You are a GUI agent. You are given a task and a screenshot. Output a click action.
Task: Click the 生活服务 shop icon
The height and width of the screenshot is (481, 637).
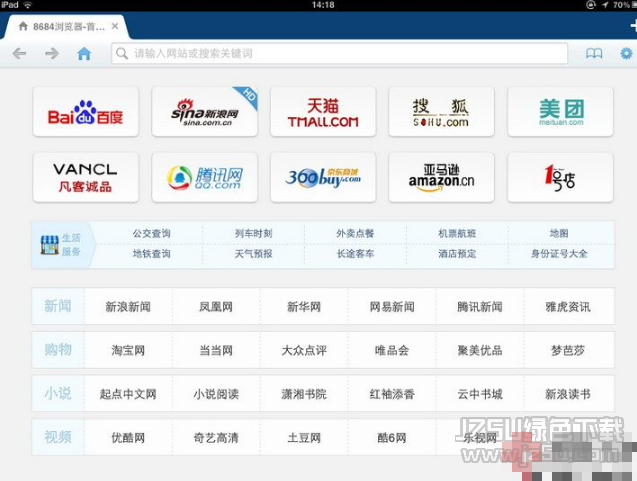click(50, 245)
